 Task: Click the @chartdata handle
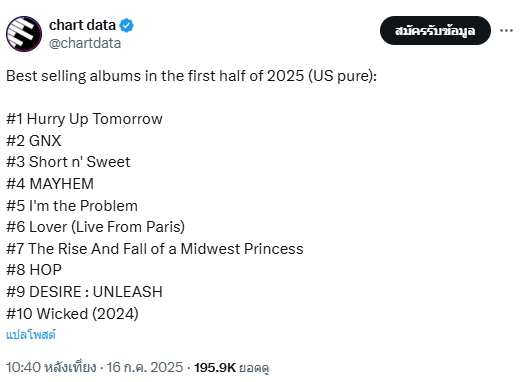pyautogui.click(x=85, y=43)
